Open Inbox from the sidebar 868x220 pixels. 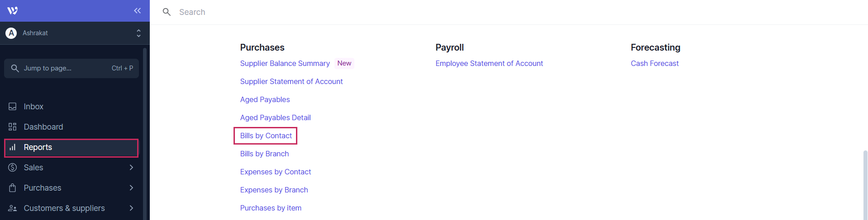pyautogui.click(x=34, y=107)
